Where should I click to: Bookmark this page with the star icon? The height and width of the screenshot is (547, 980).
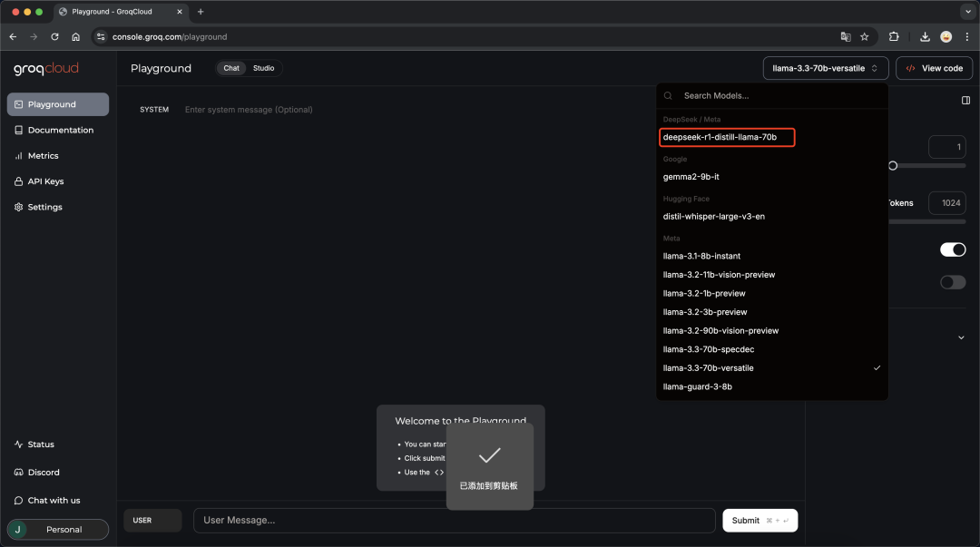865,37
